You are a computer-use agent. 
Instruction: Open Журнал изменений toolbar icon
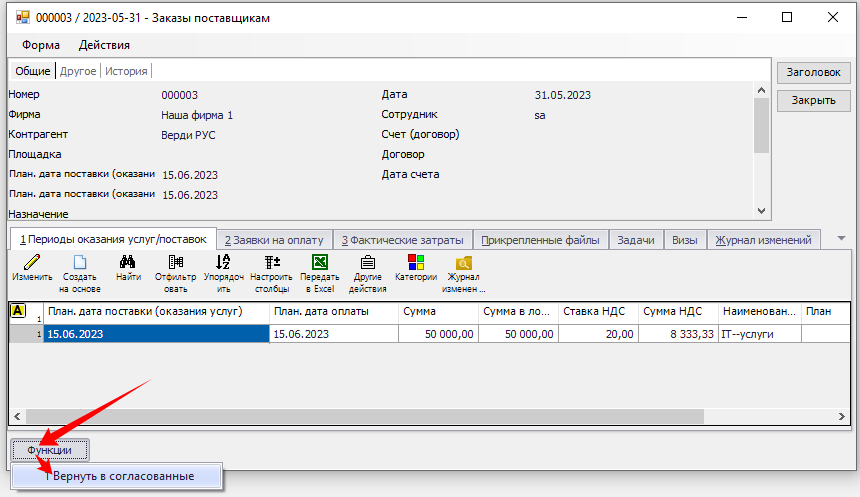click(x=463, y=264)
